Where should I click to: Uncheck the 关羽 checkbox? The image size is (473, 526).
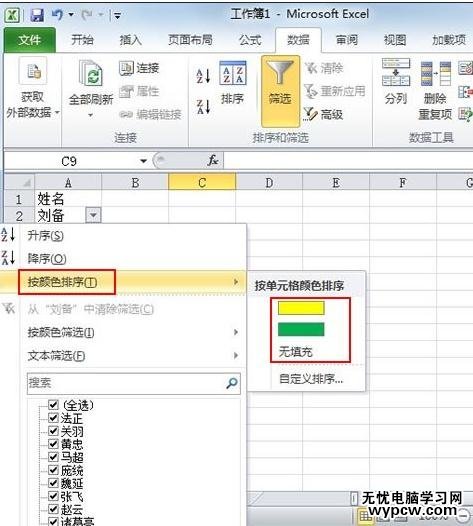click(x=53, y=431)
